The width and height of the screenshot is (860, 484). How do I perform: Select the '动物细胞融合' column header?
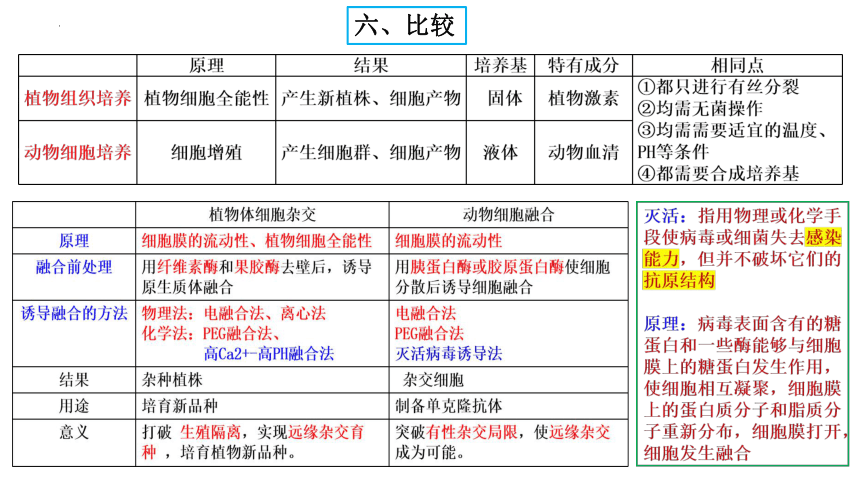click(508, 215)
